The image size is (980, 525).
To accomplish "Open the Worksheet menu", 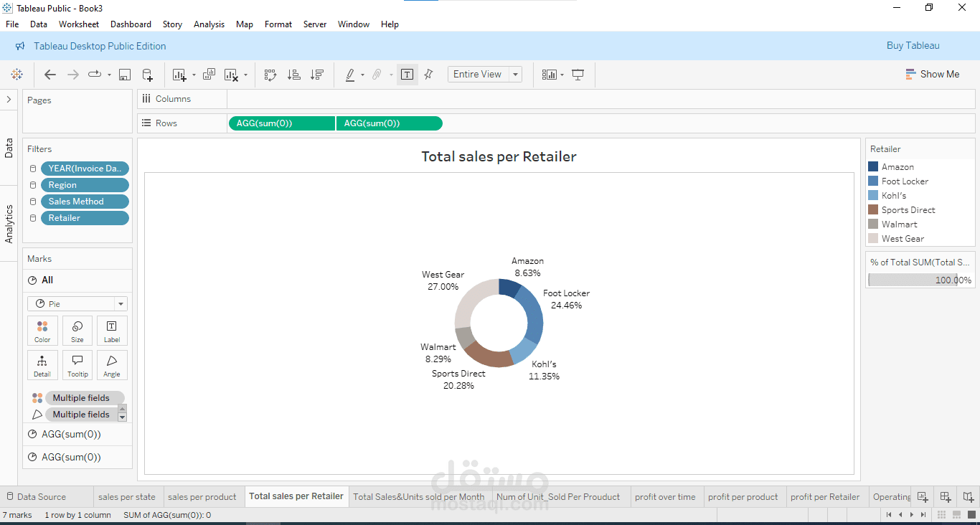I will (79, 24).
